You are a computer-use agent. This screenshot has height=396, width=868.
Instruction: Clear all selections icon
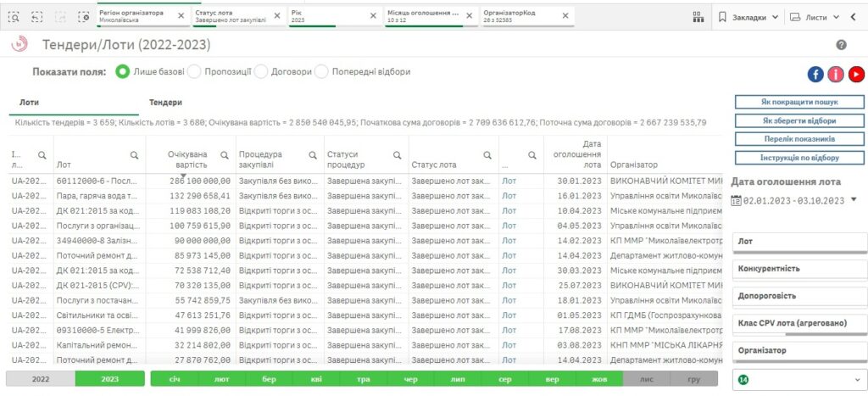click(84, 17)
